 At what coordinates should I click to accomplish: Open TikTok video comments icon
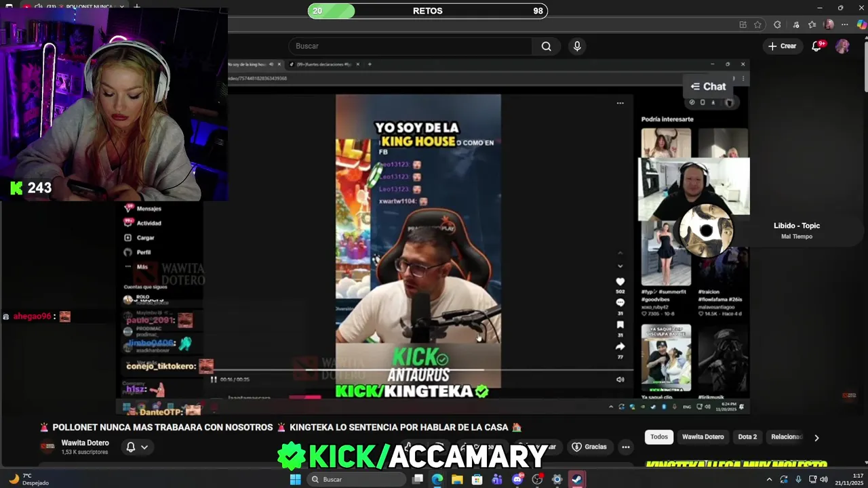tap(620, 303)
